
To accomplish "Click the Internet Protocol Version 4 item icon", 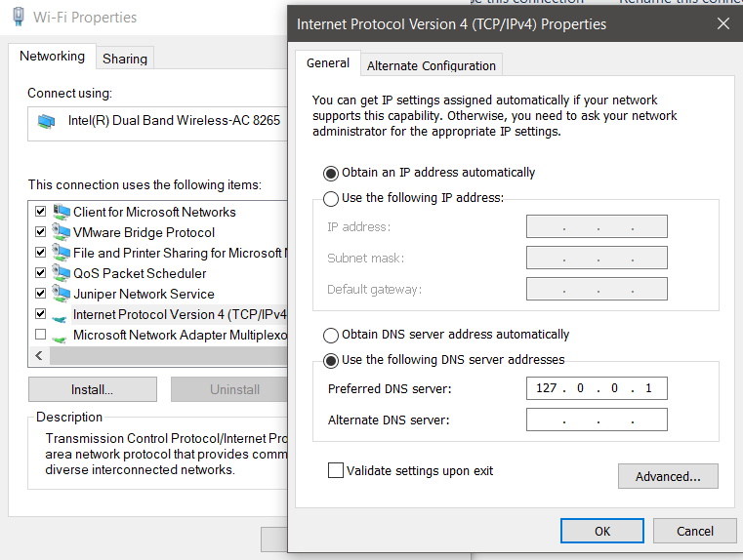I will click(x=60, y=318).
